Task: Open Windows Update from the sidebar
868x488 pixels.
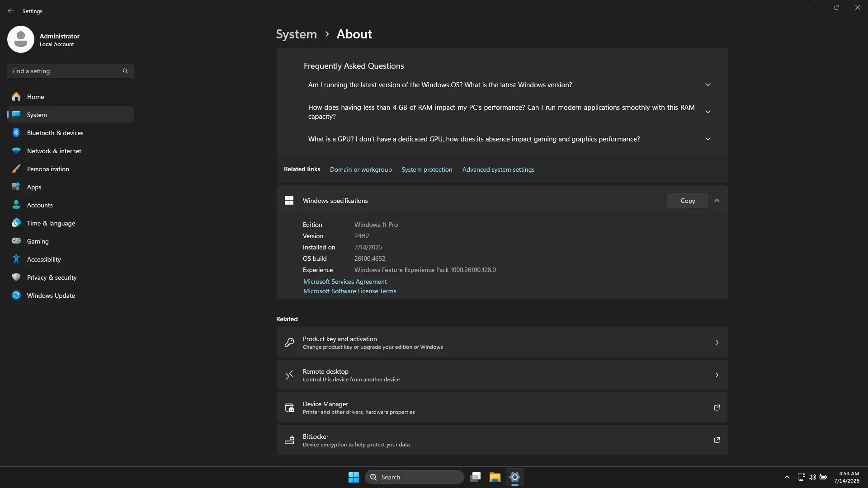Action: click(51, 296)
